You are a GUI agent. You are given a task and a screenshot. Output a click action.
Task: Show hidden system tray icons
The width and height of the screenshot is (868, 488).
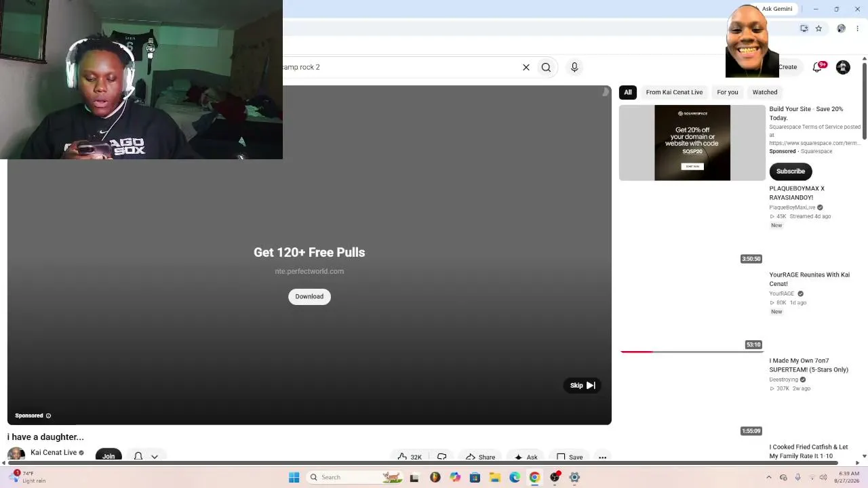[768, 477]
